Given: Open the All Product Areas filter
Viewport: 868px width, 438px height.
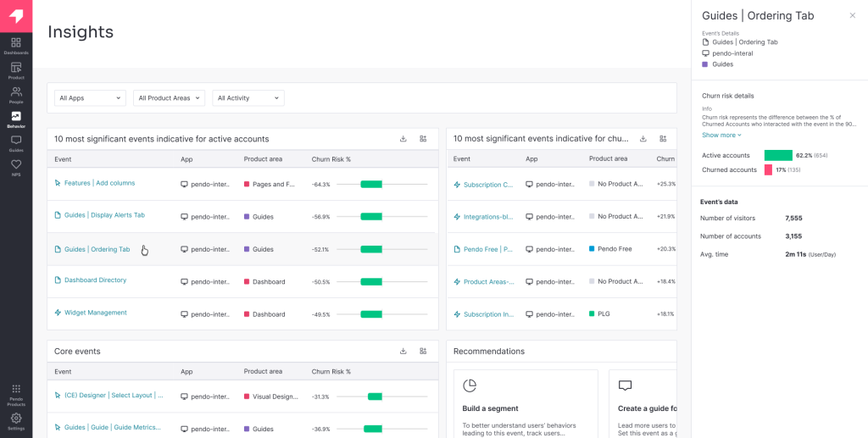Looking at the screenshot, I should (x=170, y=98).
